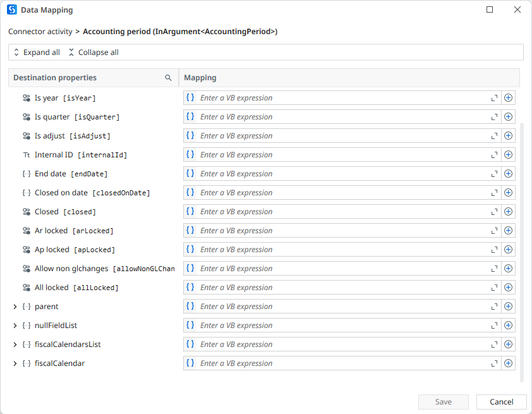Click the plus icon in Is year row
The width and height of the screenshot is (532, 414).
click(x=508, y=98)
